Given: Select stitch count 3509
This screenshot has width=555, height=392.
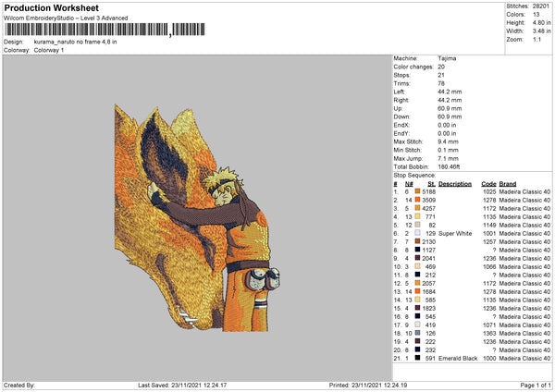Looking at the screenshot, I should tap(428, 201).
